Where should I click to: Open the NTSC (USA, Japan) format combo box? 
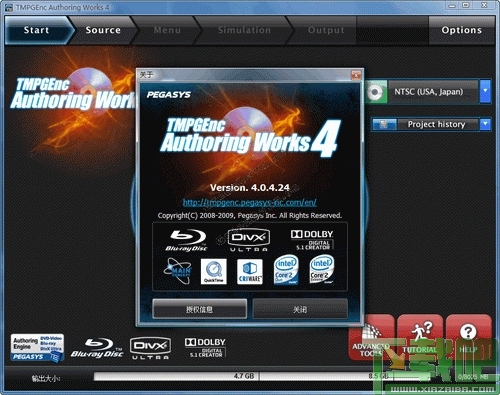click(429, 91)
